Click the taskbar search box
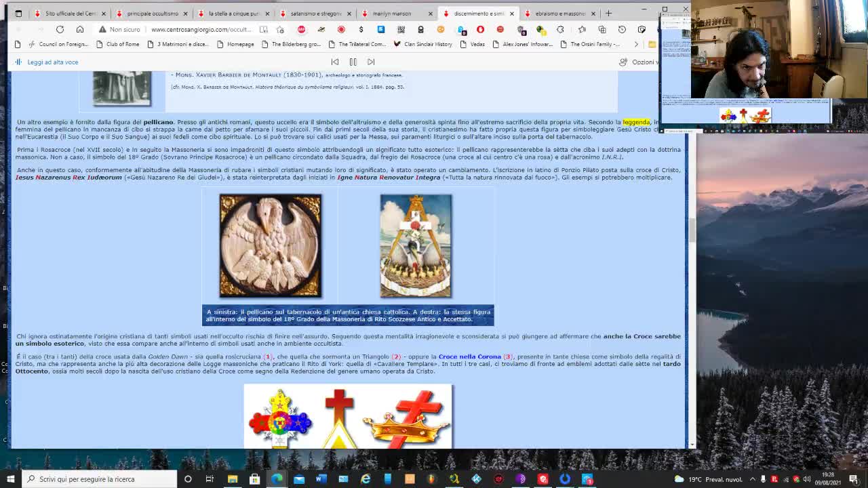868x488 pixels. 99,479
